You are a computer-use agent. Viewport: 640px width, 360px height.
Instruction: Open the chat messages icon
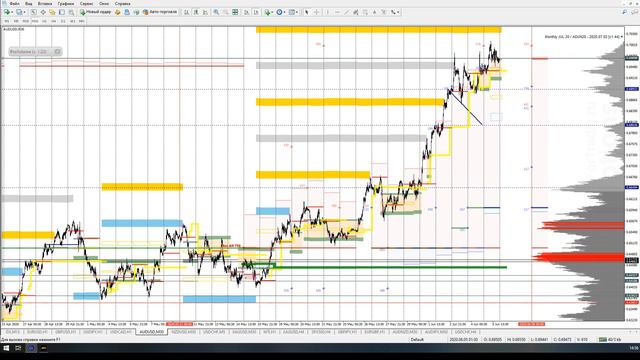coord(634,12)
